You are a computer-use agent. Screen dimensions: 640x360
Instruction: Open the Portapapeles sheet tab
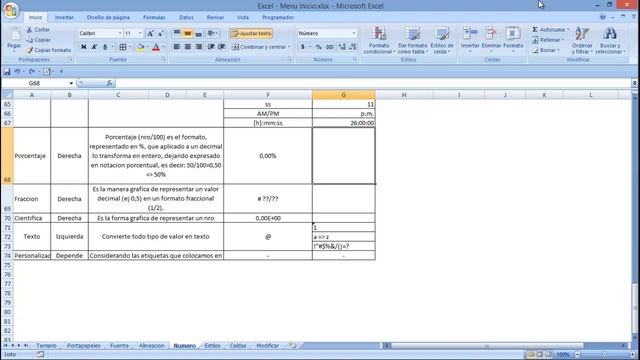(84, 346)
